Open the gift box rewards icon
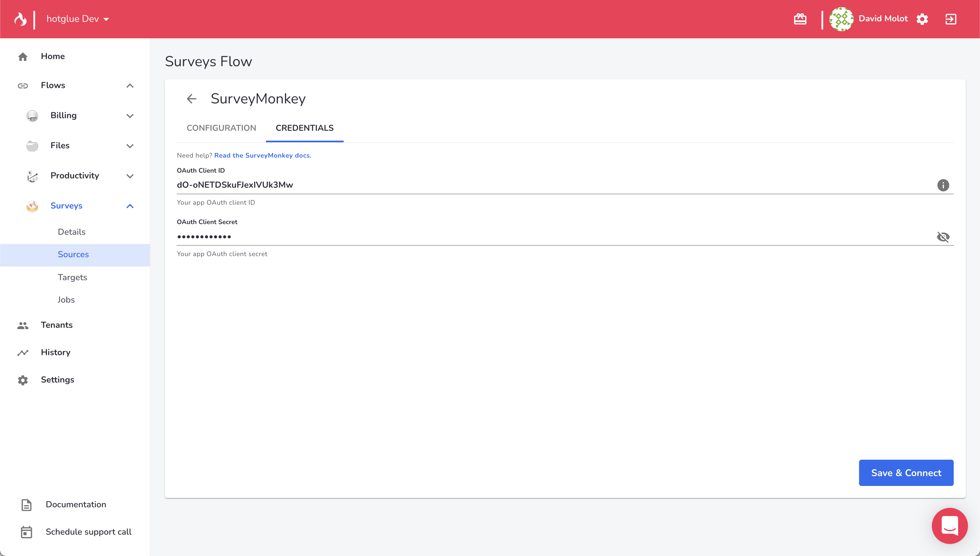Image resolution: width=980 pixels, height=556 pixels. [x=800, y=19]
